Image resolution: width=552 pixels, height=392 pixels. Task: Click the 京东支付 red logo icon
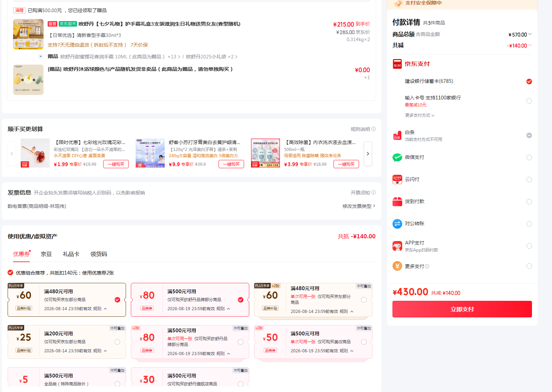(397, 64)
